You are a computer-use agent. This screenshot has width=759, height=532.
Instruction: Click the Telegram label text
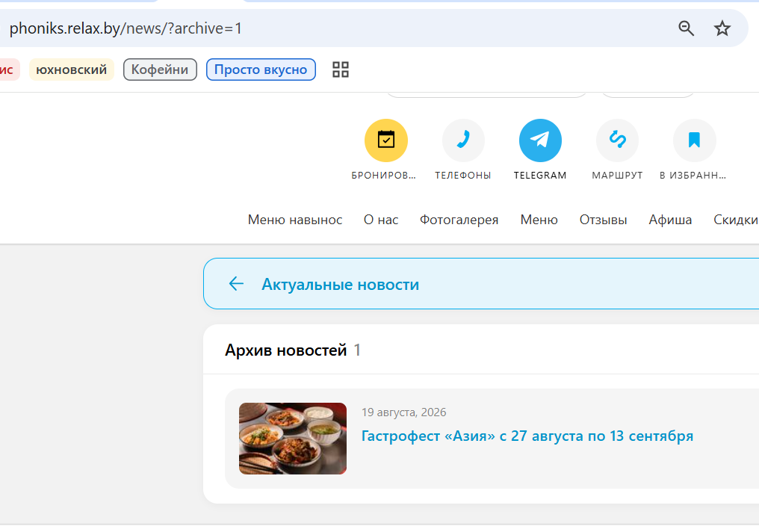540,176
